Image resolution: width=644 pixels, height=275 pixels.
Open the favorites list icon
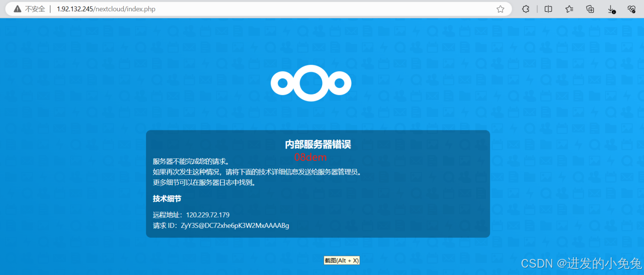pyautogui.click(x=570, y=9)
